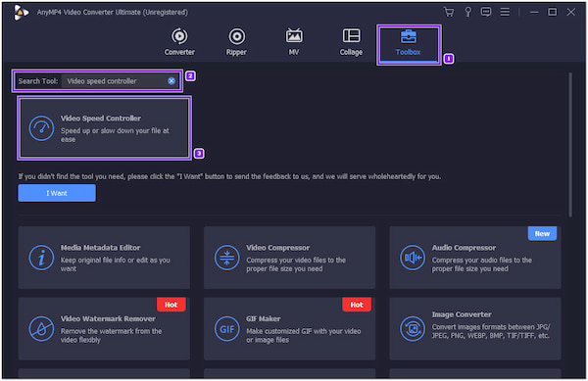The width and height of the screenshot is (588, 381).
Task: Click the GIF Maker icon
Action: tap(227, 329)
